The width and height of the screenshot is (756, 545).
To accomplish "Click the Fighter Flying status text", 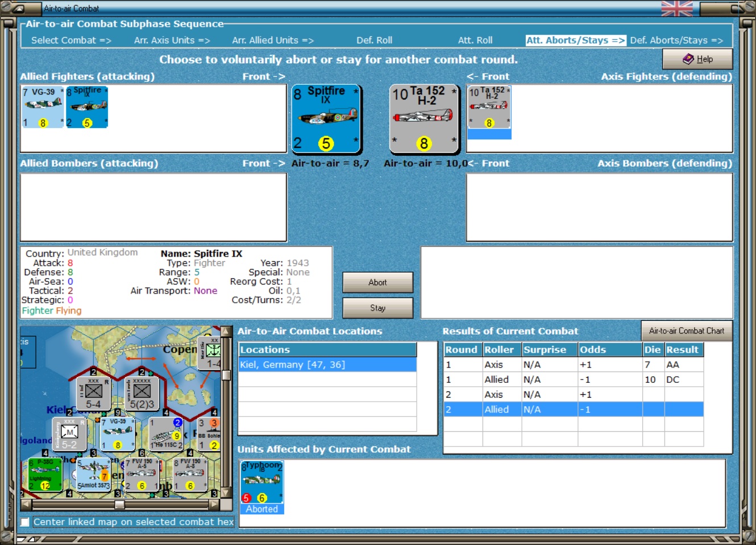I will point(52,311).
